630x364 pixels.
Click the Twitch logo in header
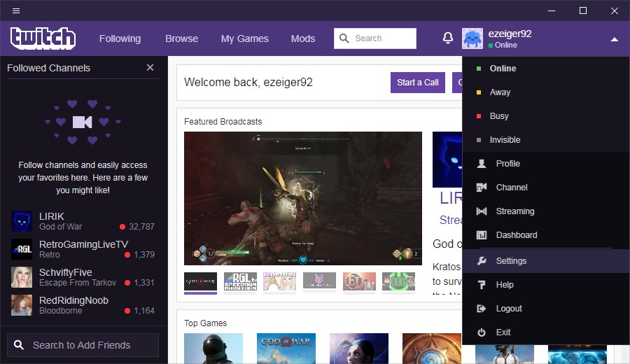click(43, 38)
